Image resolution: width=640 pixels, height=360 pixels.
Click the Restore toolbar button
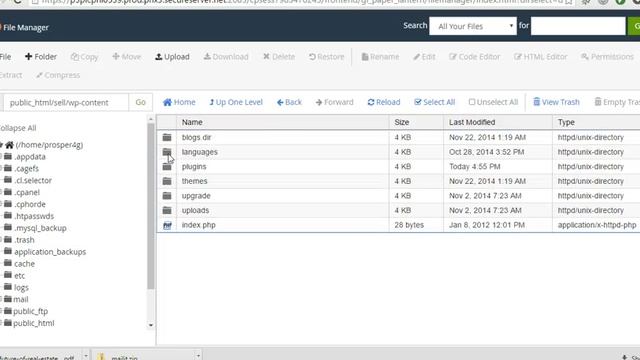tap(326, 57)
